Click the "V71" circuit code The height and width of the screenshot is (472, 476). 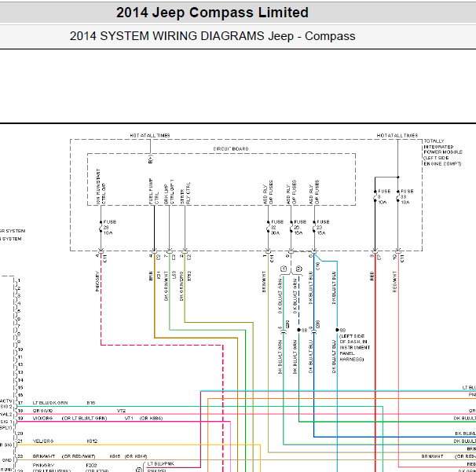tap(129, 419)
